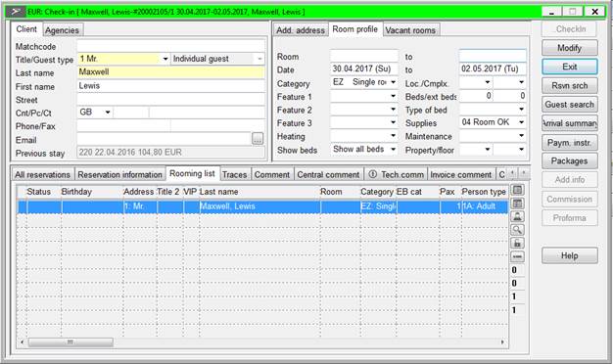Viewport: 613px width, 364px height.
Task: Open the GB country dropdown
Action: pos(108,113)
